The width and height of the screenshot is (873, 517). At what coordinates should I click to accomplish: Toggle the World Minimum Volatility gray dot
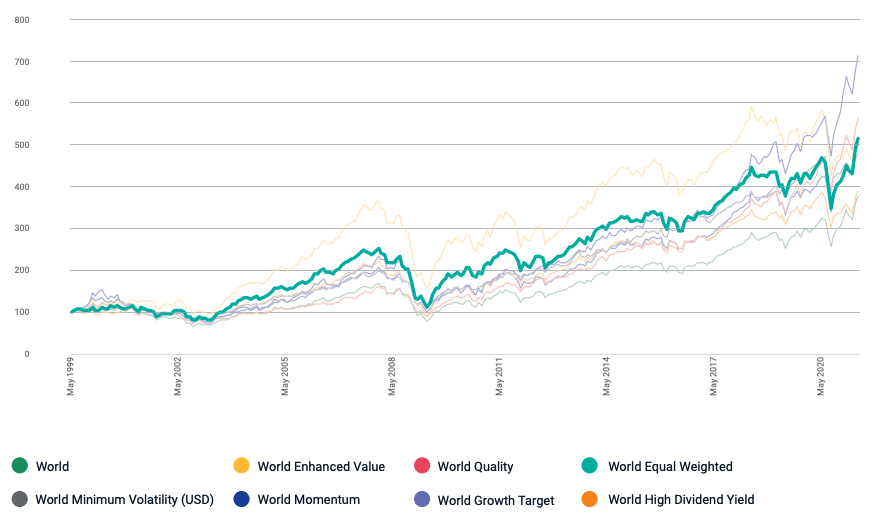19,499
